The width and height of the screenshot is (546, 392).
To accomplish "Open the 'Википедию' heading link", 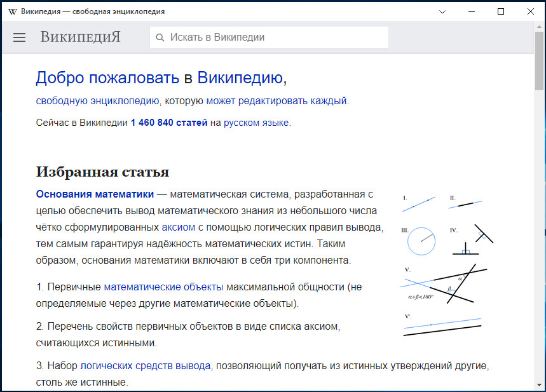I will click(240, 78).
